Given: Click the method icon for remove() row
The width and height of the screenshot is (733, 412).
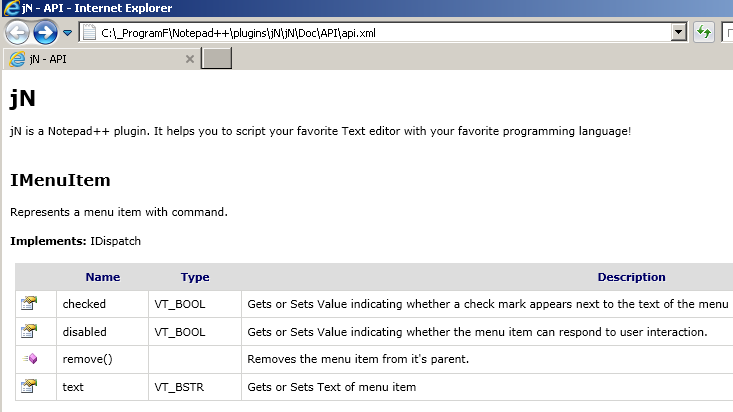Looking at the screenshot, I should pyautogui.click(x=30, y=359).
